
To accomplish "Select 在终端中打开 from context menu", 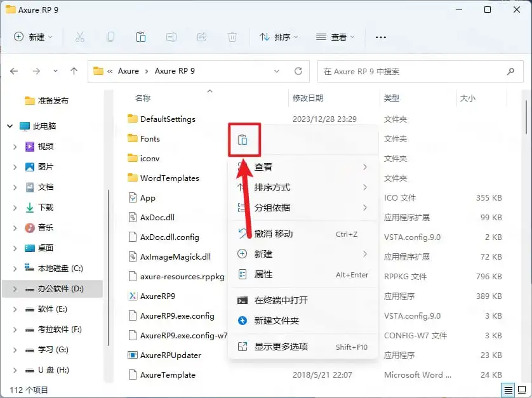I will (303, 300).
